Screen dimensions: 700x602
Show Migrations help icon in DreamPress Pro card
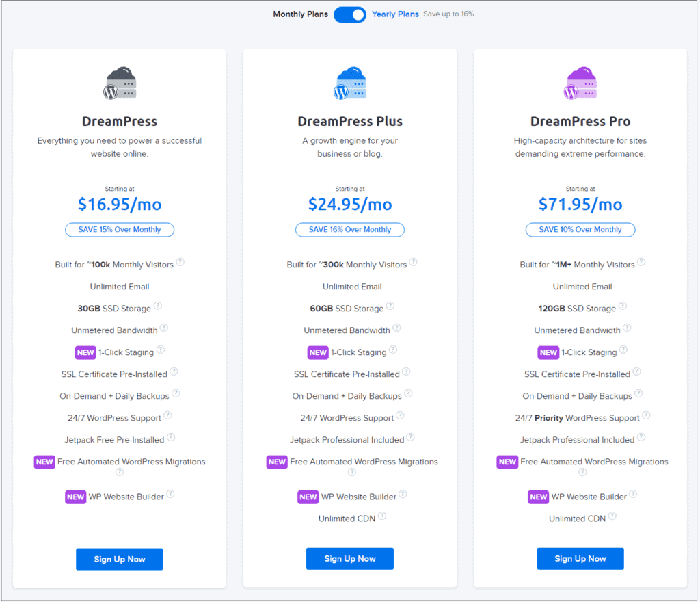pos(582,472)
